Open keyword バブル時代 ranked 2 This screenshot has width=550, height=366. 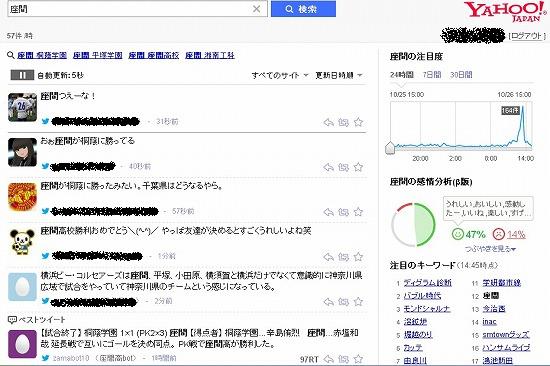(x=422, y=296)
